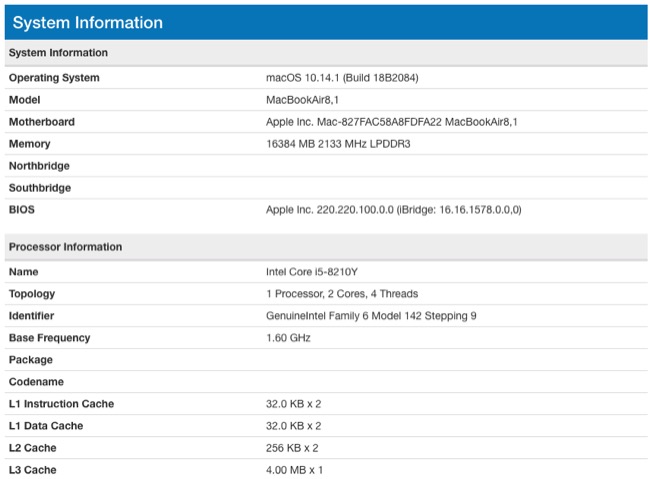
Task: Click the blue System Information title banner
Action: pos(325,22)
